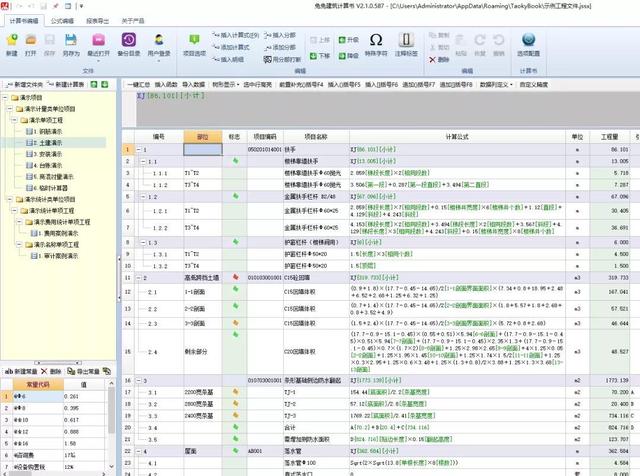Switch to the 关于产品 ribbon tab
The width and height of the screenshot is (640, 476).
[133, 21]
